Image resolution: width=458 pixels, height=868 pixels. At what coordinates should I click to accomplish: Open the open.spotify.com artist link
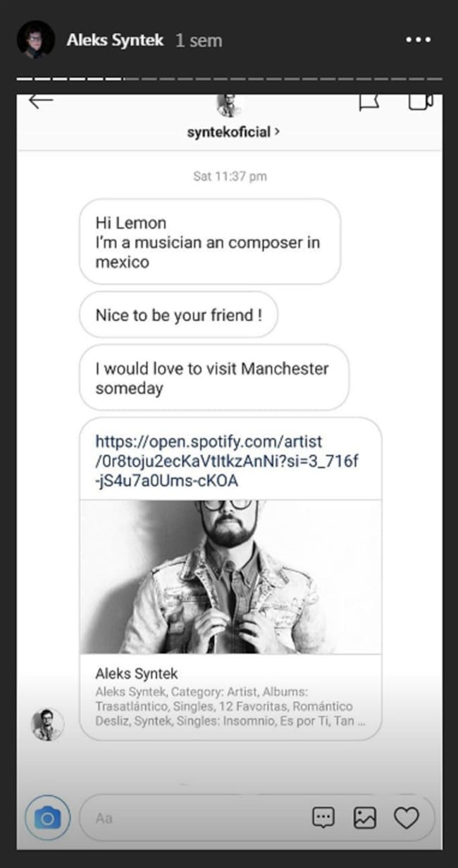(228, 461)
